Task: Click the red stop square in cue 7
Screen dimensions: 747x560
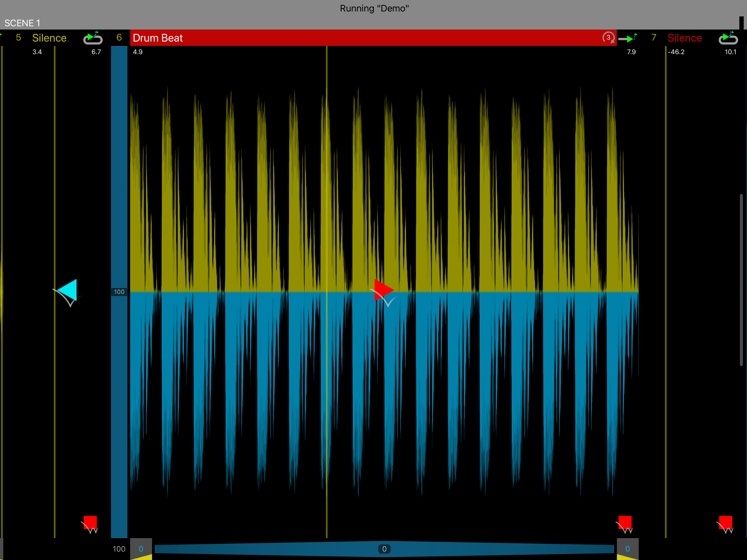Action: coord(725,522)
